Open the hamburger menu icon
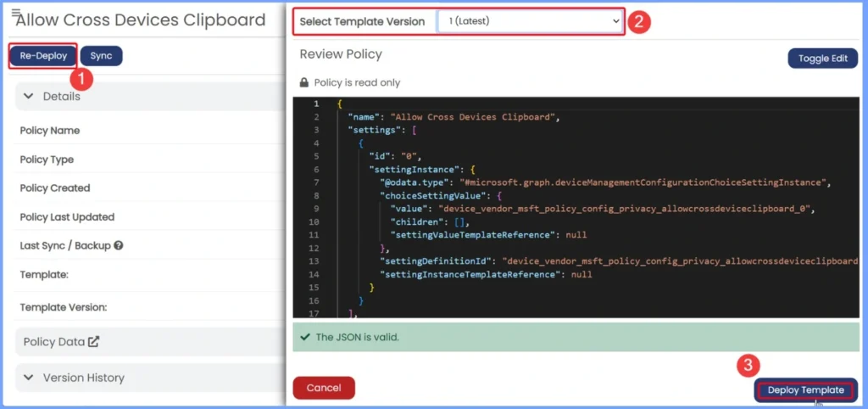Viewport: 868px width, 409px height. tap(15, 12)
